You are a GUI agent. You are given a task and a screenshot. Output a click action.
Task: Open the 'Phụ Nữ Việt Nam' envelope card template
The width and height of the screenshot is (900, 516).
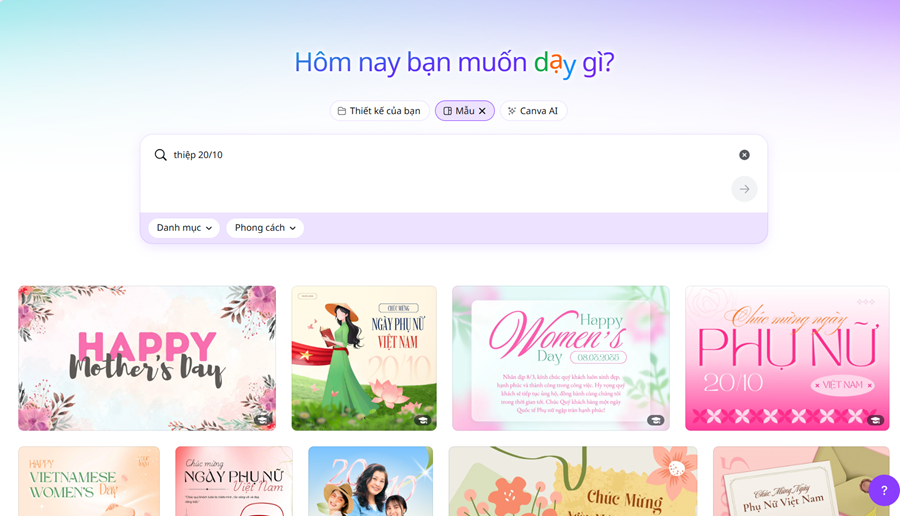point(801,481)
